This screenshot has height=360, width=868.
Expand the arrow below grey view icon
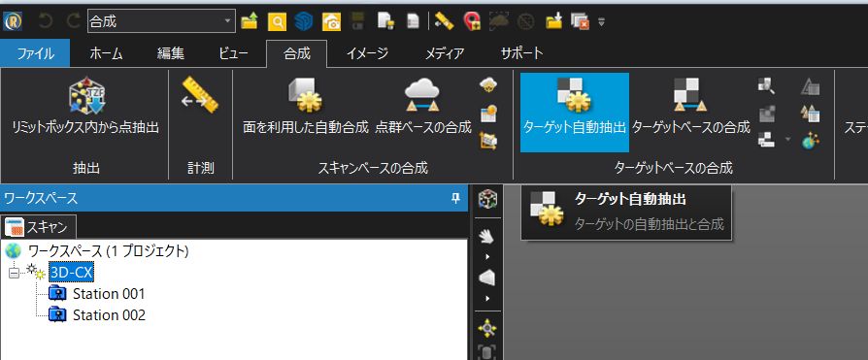pos(487,299)
